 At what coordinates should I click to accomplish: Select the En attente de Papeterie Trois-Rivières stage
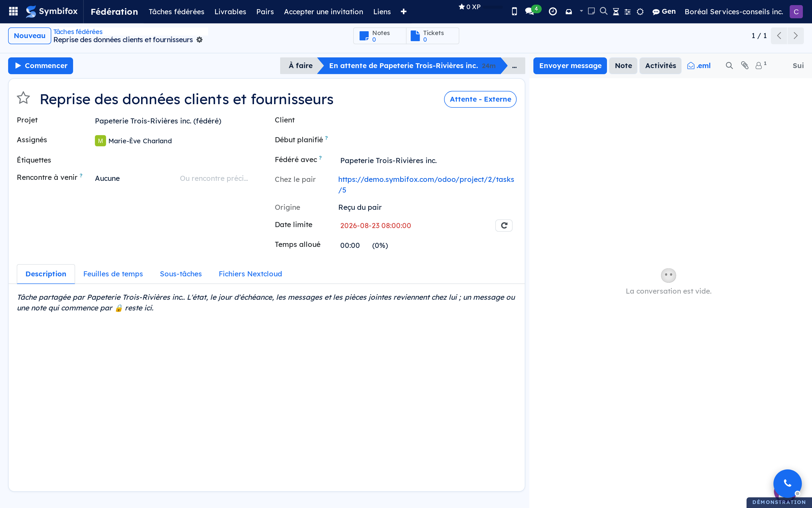pos(412,66)
